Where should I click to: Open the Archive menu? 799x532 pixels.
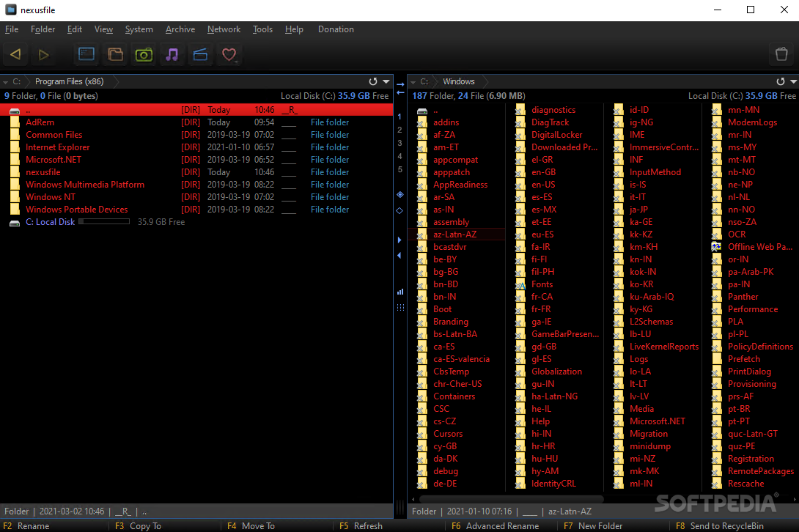tap(180, 29)
